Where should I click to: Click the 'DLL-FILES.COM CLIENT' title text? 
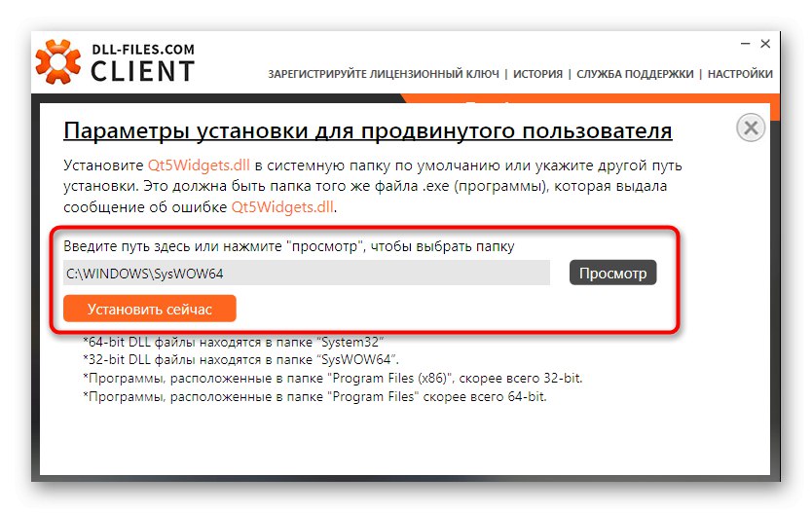[143, 64]
